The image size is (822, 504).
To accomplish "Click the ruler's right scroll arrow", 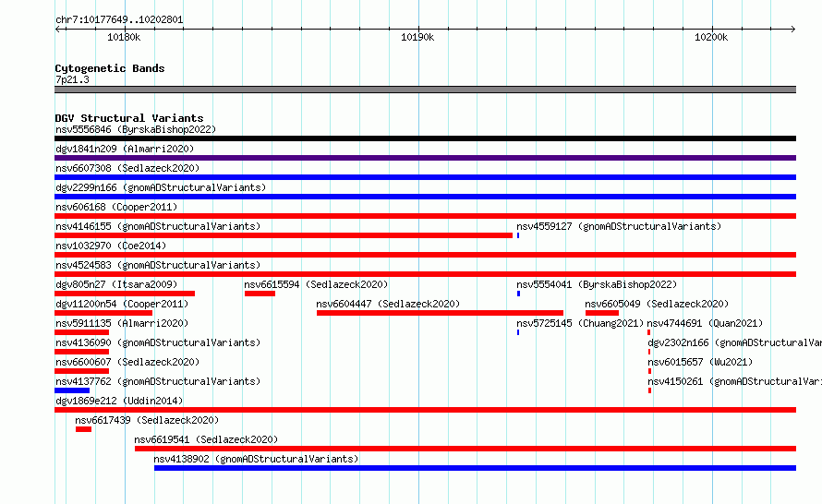I will pyautogui.click(x=792, y=30).
